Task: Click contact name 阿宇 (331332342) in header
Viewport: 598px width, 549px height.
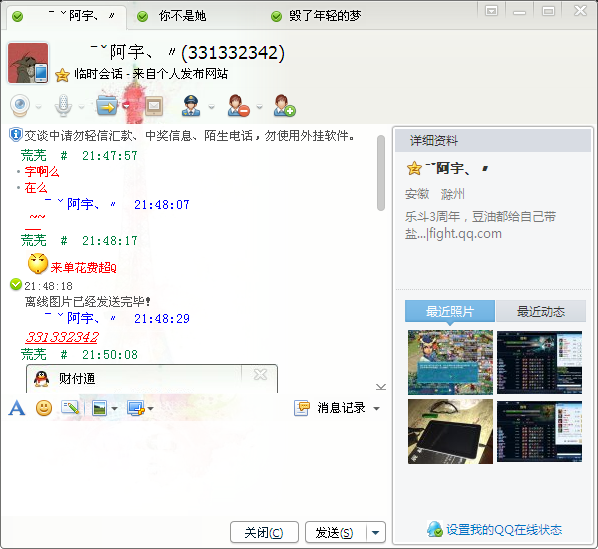Action: [187, 53]
